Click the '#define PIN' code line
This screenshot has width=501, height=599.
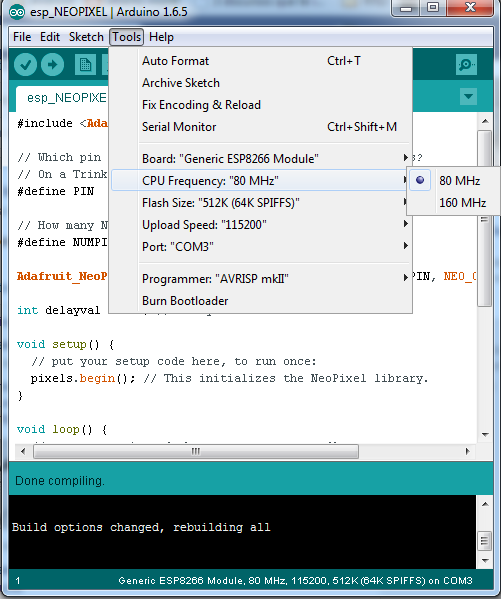pos(56,191)
